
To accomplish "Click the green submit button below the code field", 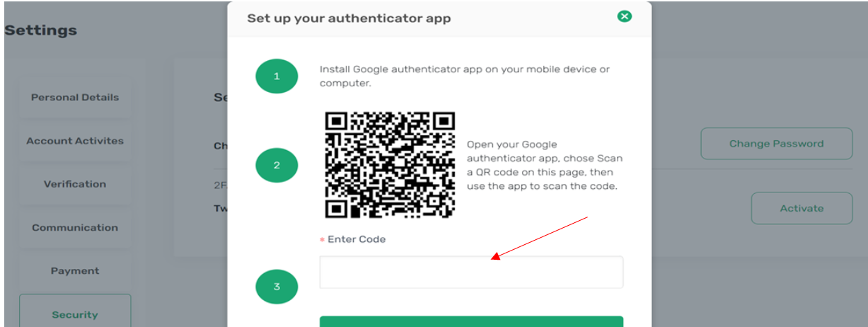I will coord(471,321).
